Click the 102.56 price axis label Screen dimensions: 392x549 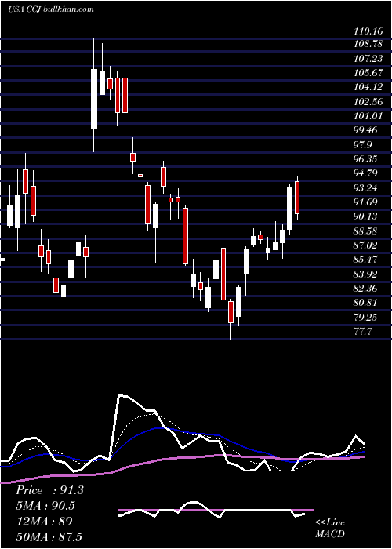click(x=368, y=101)
